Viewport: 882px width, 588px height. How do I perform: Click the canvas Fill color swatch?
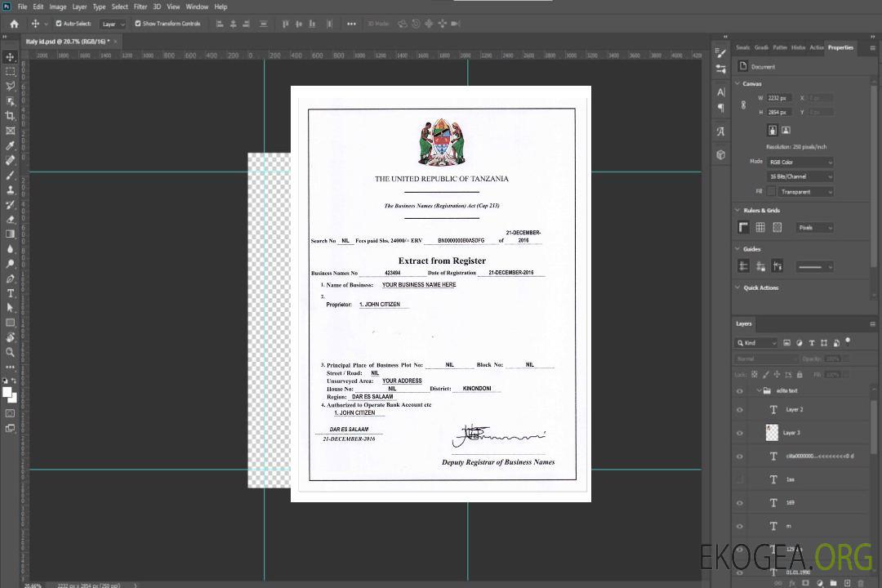click(x=771, y=192)
